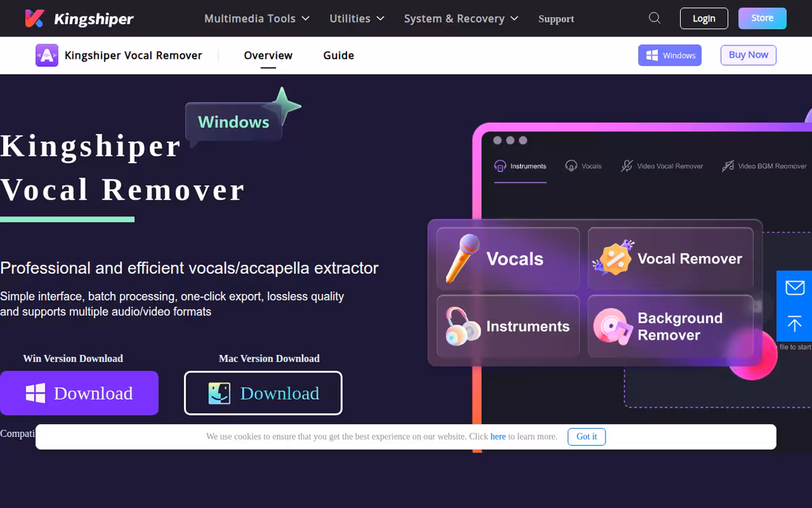
Task: Click the Vocal Remover card badge icon
Action: [612, 258]
